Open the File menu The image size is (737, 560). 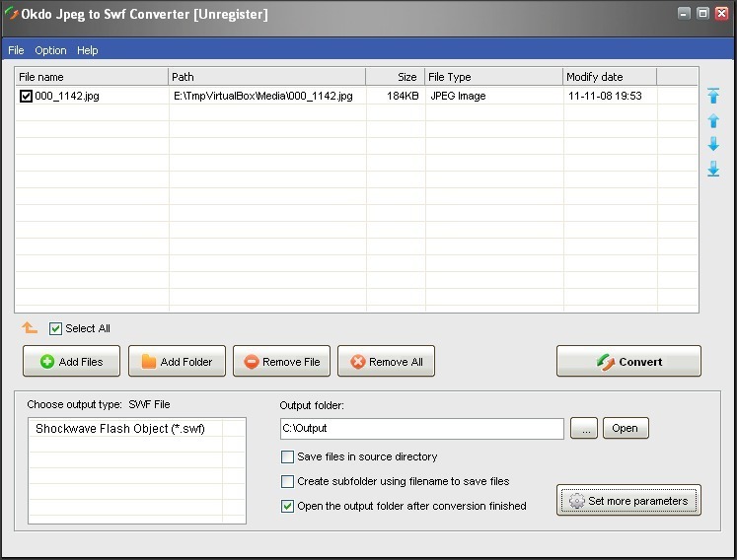(x=16, y=50)
